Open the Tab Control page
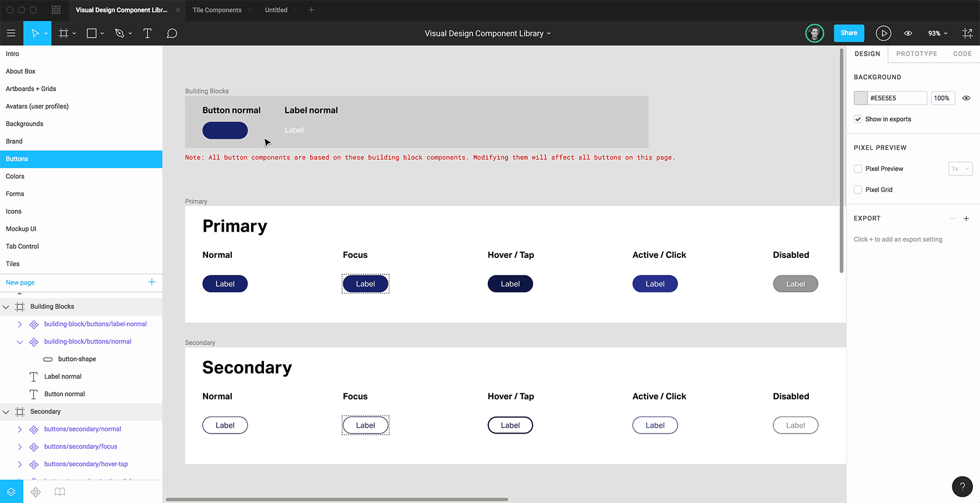Viewport: 980px width, 503px height. (81, 246)
